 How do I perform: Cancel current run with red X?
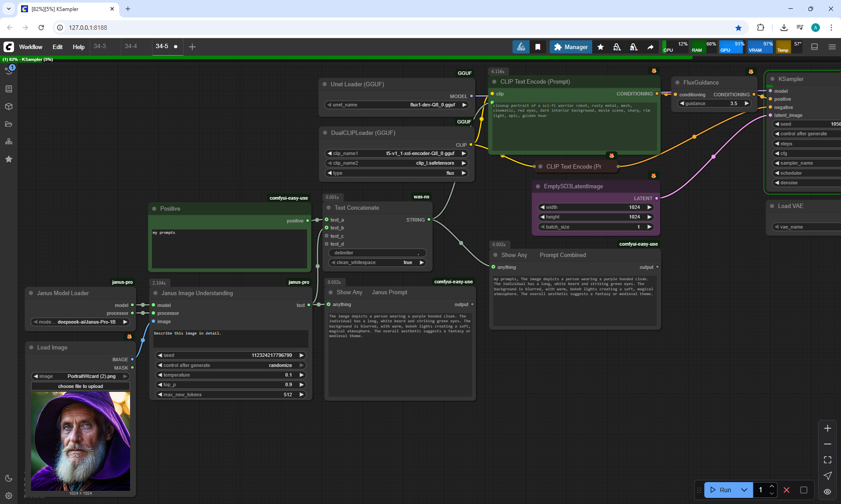(786, 490)
